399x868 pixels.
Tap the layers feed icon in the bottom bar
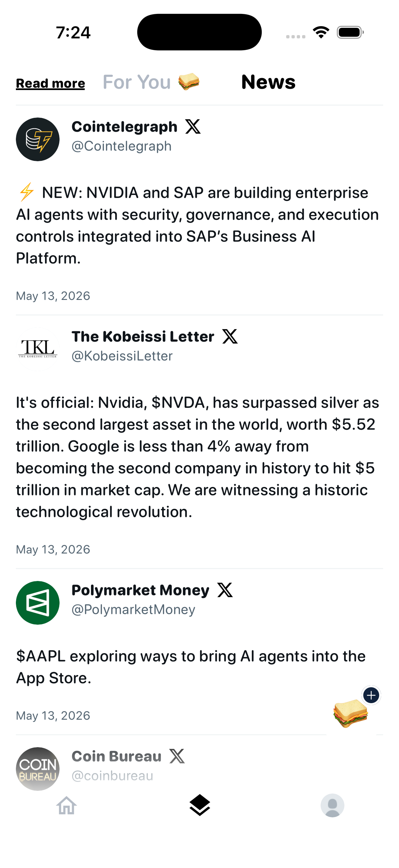click(x=200, y=805)
